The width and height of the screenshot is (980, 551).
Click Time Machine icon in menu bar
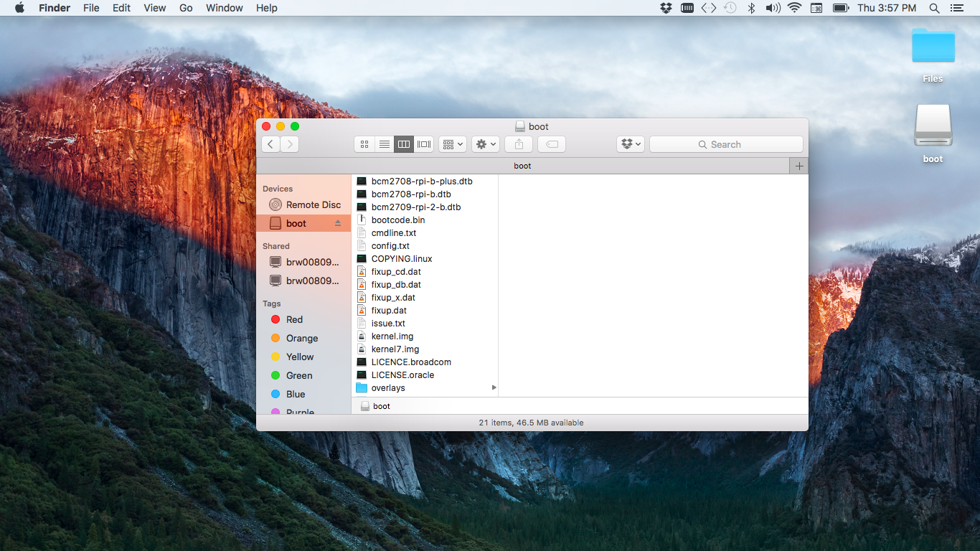point(730,8)
